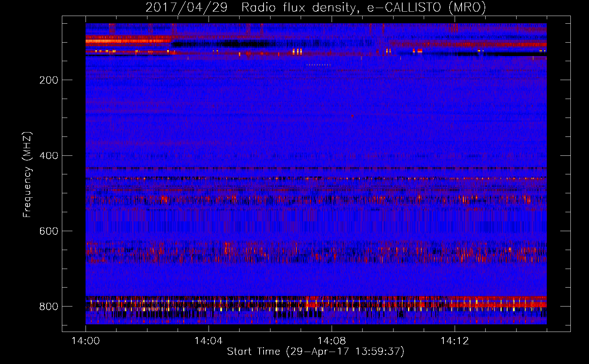Click the 'Start Time (29-Apr-17 13:59:37)' label

(316, 351)
